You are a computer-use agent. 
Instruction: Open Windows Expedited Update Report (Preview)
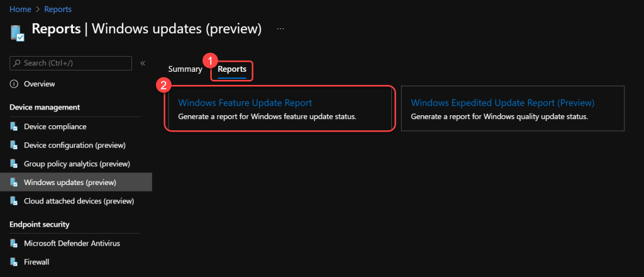tap(502, 103)
